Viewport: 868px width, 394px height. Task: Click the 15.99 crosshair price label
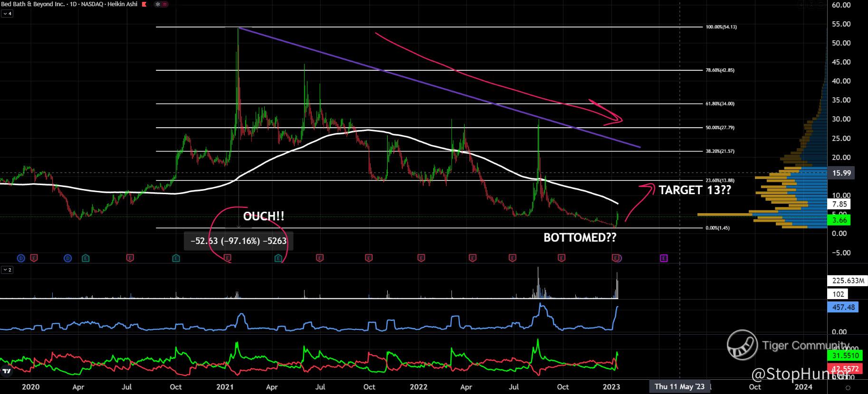[841, 173]
